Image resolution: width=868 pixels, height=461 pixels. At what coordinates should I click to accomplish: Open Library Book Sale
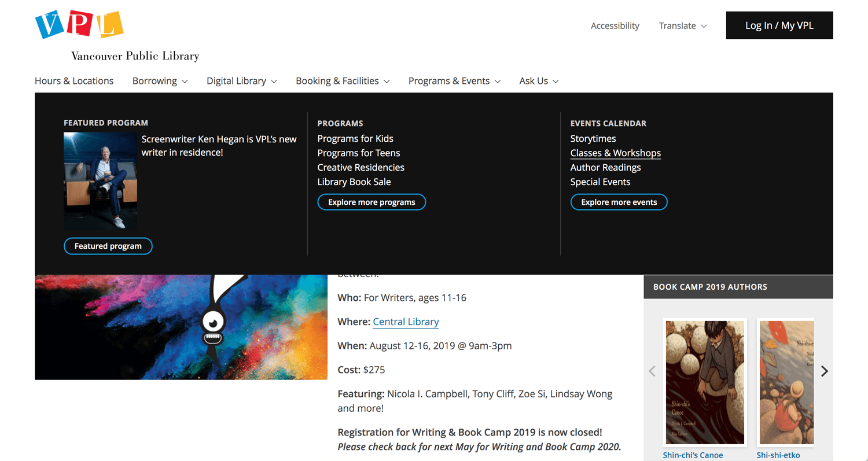pyautogui.click(x=354, y=182)
